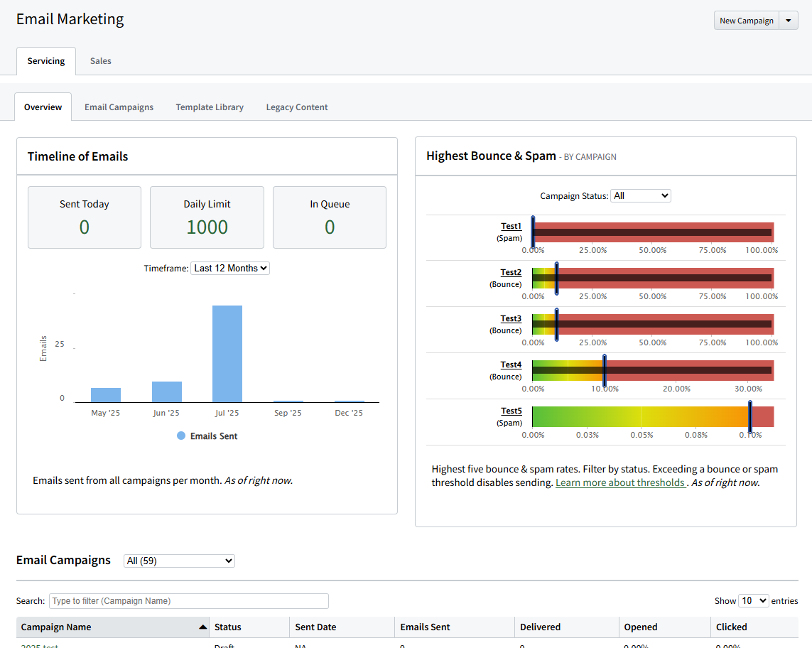Change the Show entries count dropdown
This screenshot has width=812, height=648.
[x=753, y=600]
